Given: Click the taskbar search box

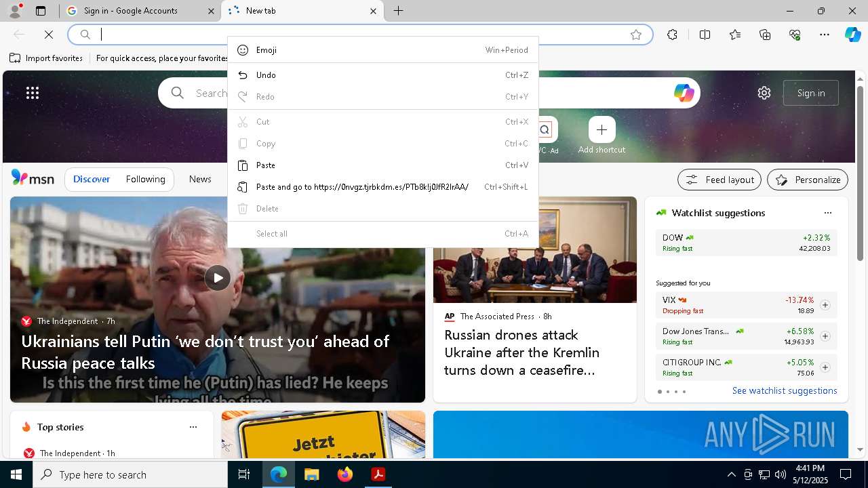Looking at the screenshot, I should click(130, 474).
